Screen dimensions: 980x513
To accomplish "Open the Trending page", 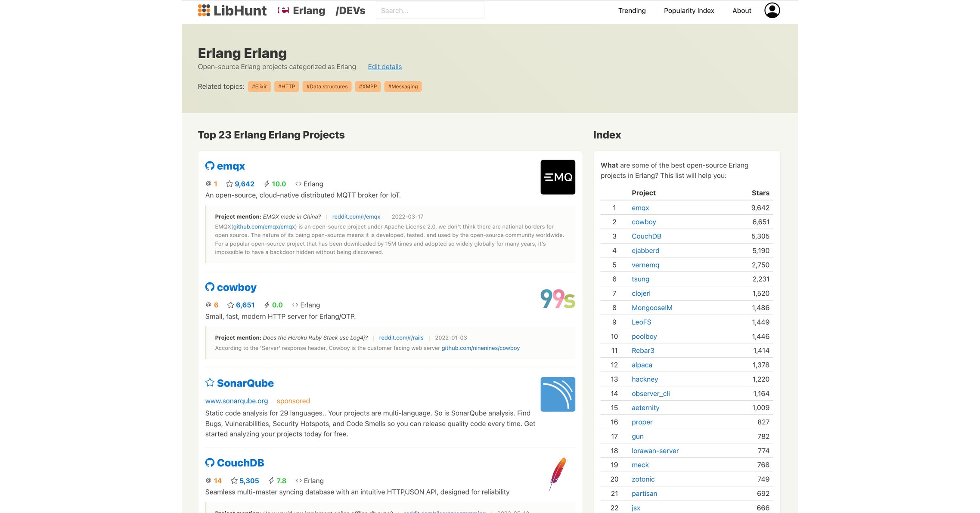I will click(x=632, y=10).
